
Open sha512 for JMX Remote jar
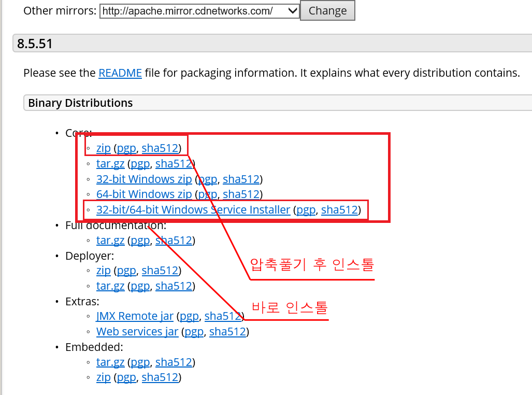tap(223, 316)
